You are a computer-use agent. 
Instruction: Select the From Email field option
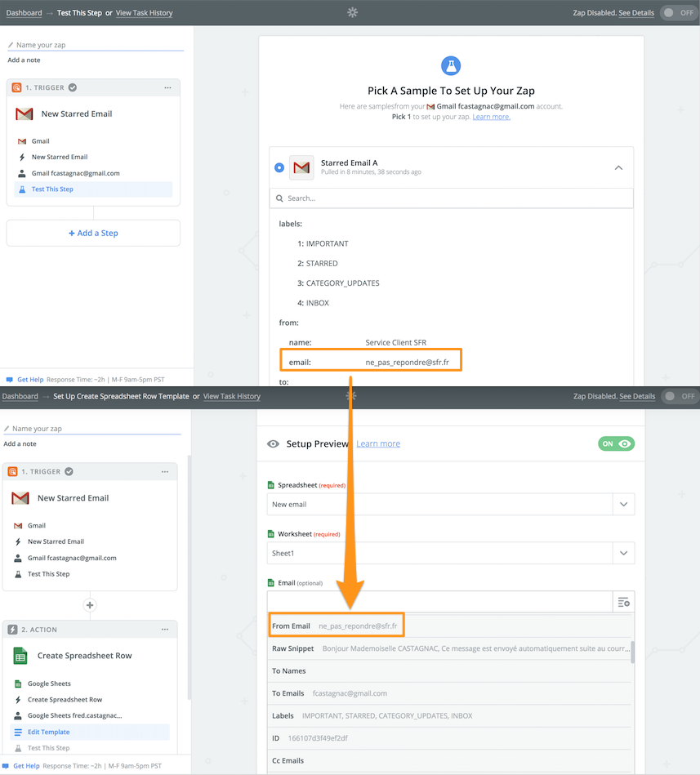[x=449, y=626]
